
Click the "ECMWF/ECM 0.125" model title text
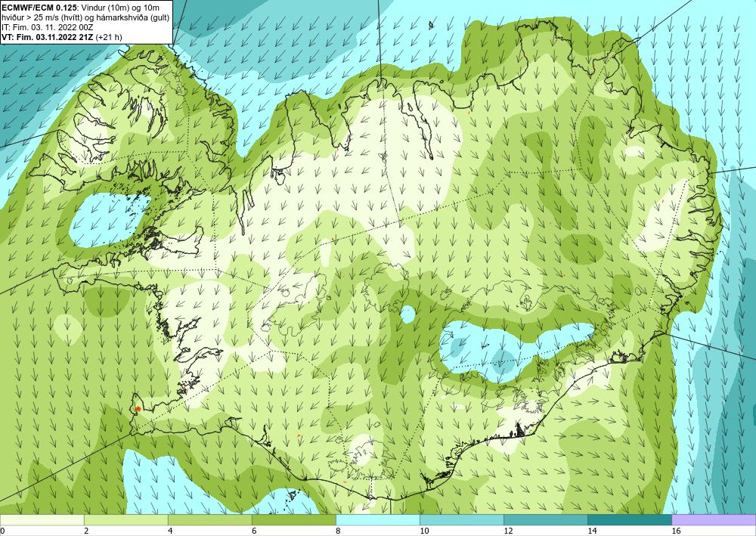click(x=40, y=8)
